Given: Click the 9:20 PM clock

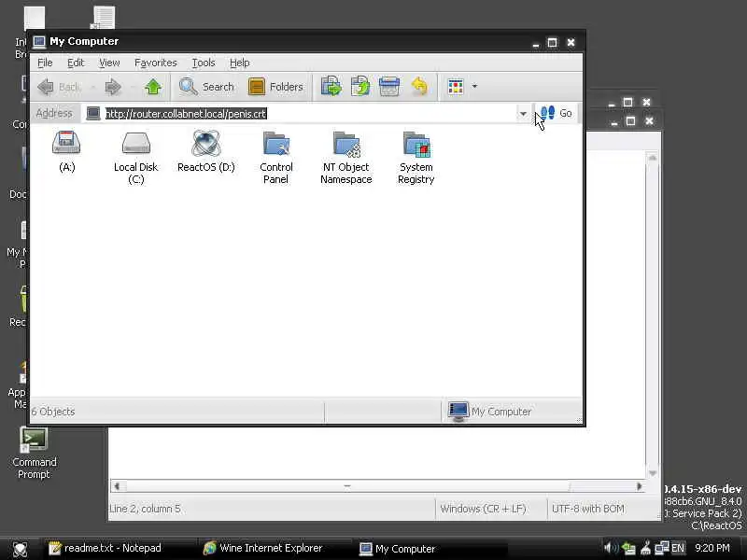Looking at the screenshot, I should 712,548.
